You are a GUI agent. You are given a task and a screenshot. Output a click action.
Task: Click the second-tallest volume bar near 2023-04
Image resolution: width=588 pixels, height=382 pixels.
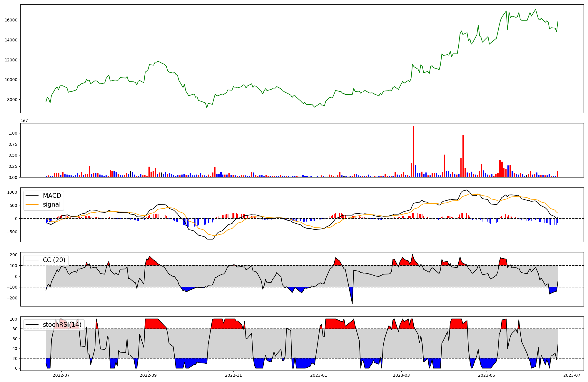coord(463,156)
